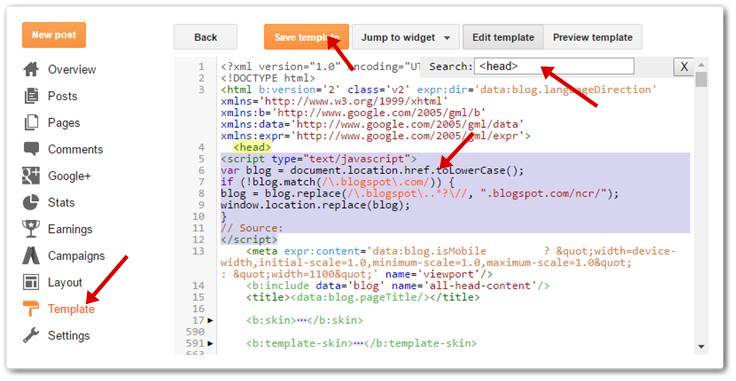Viewport: 736px width, 381px height.
Task: Click the if (!blog.match line
Action: pos(337,182)
